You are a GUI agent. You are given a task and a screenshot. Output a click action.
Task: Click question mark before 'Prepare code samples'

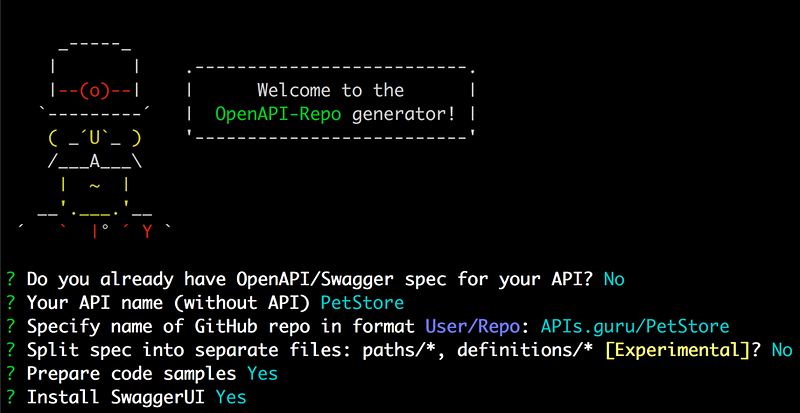(10, 374)
